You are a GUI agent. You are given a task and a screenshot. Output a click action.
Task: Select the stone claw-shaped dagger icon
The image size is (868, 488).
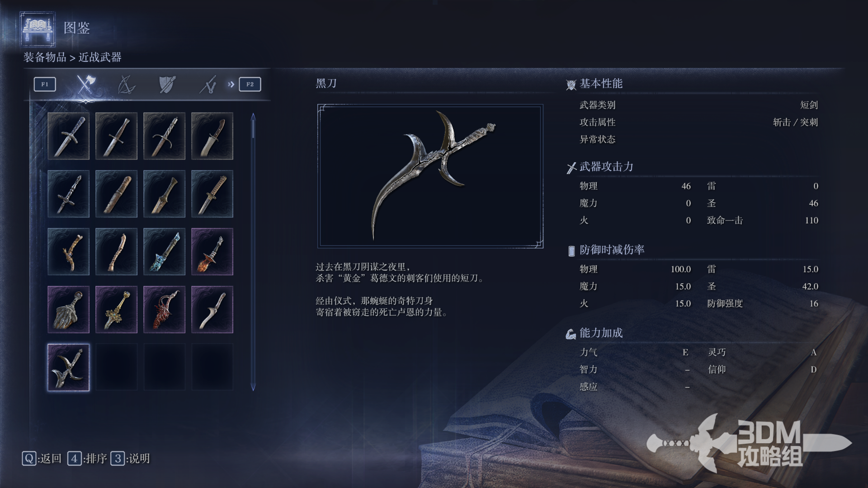(69, 310)
